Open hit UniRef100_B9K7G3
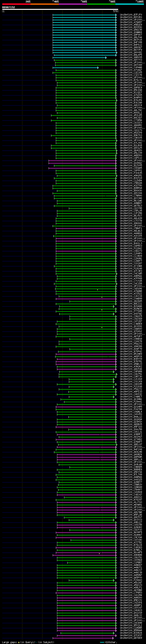The width and height of the screenshot is (146, 644). (x=131, y=135)
